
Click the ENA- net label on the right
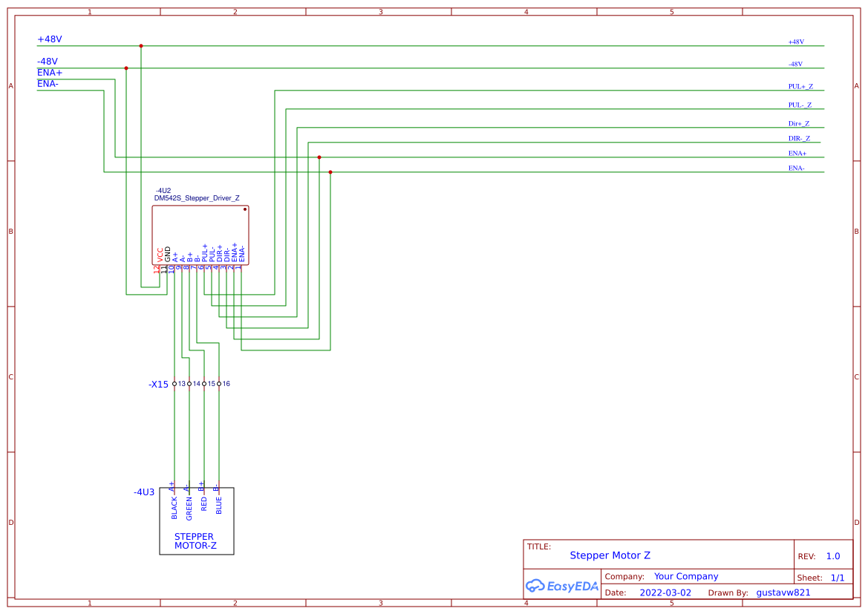coord(796,168)
